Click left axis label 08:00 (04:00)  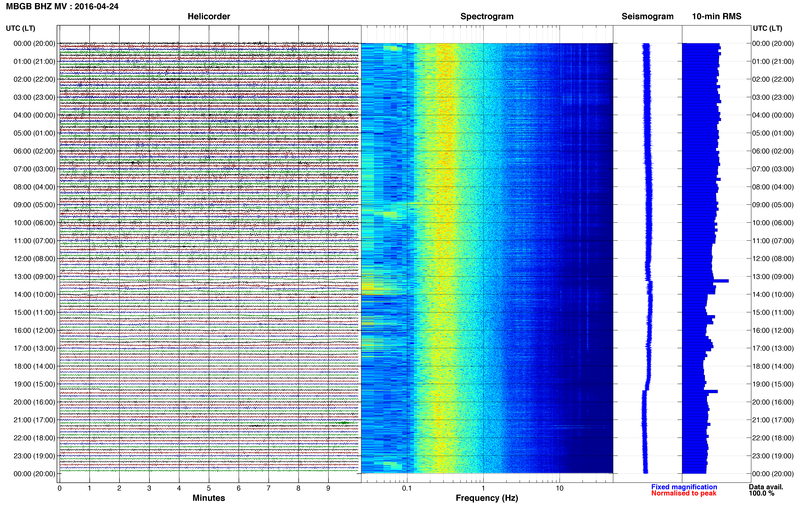click(34, 187)
